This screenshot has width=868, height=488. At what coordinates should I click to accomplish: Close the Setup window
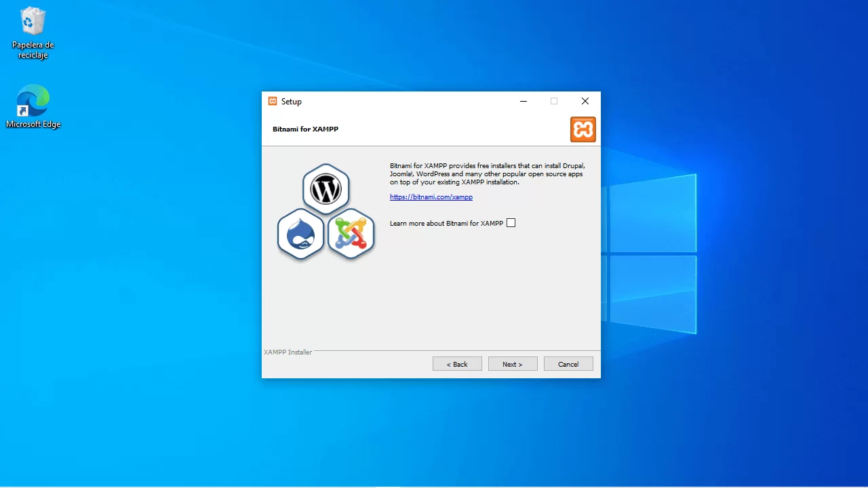[585, 102]
